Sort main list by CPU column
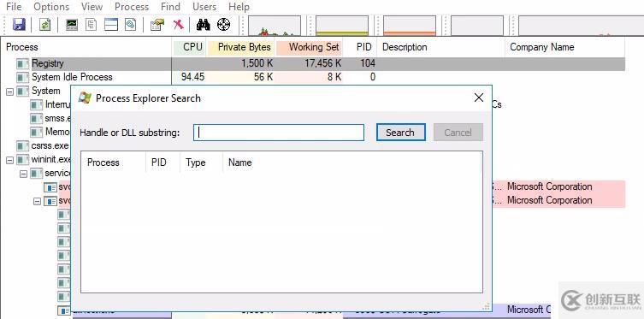Viewport: 644px width, 319px height. (189, 47)
